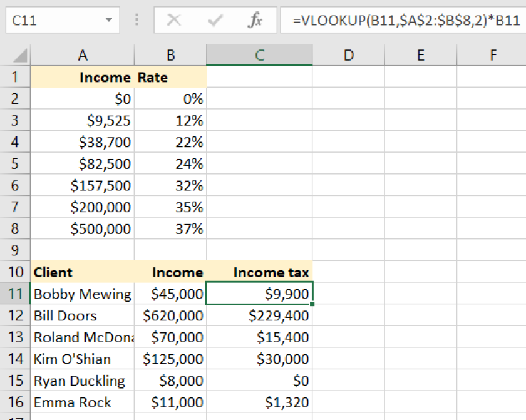Select column C header

[259, 55]
